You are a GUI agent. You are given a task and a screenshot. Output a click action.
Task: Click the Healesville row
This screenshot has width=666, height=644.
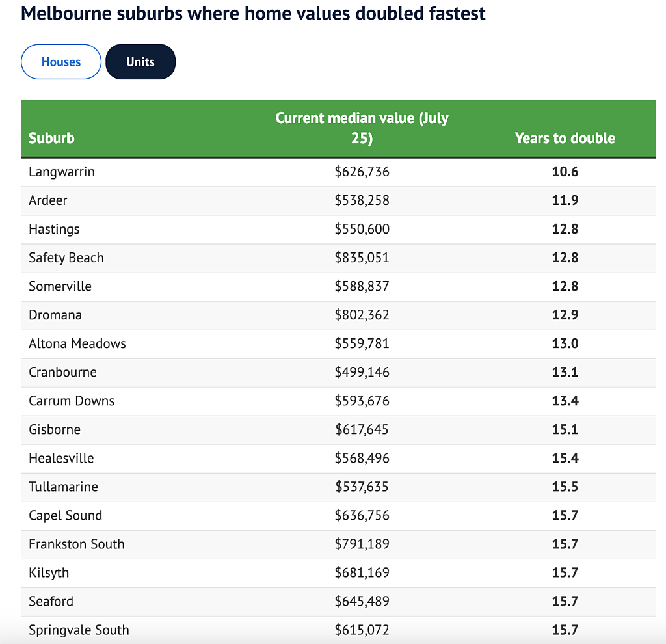(338, 459)
